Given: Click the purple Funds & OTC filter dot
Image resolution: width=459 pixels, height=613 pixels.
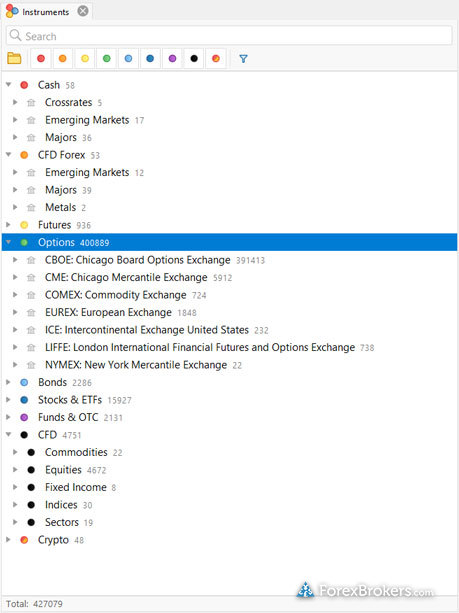Looking at the screenshot, I should click(x=172, y=59).
